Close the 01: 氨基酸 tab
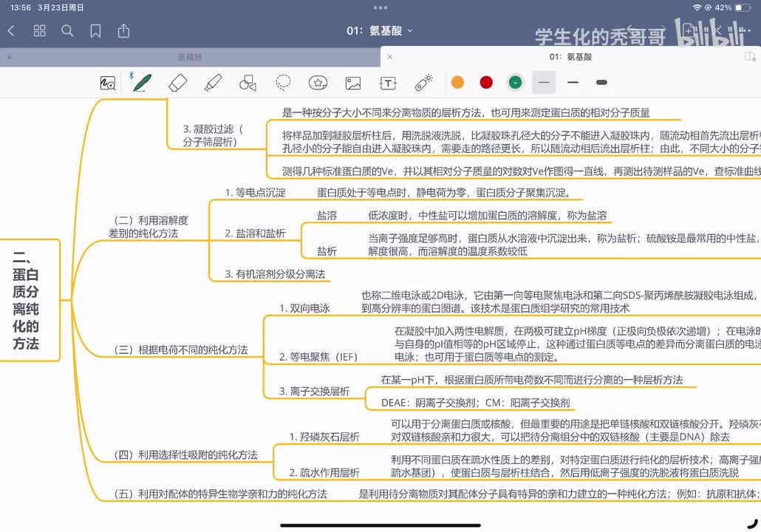This screenshot has width=761, height=532. click(389, 57)
